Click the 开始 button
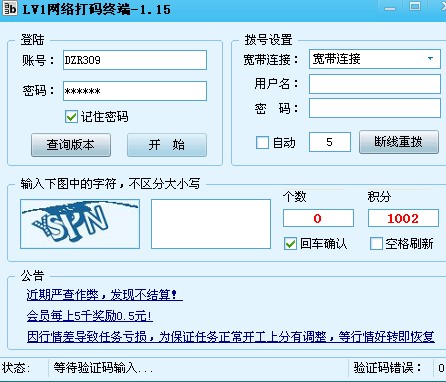This screenshot has height=382, width=446. (167, 145)
